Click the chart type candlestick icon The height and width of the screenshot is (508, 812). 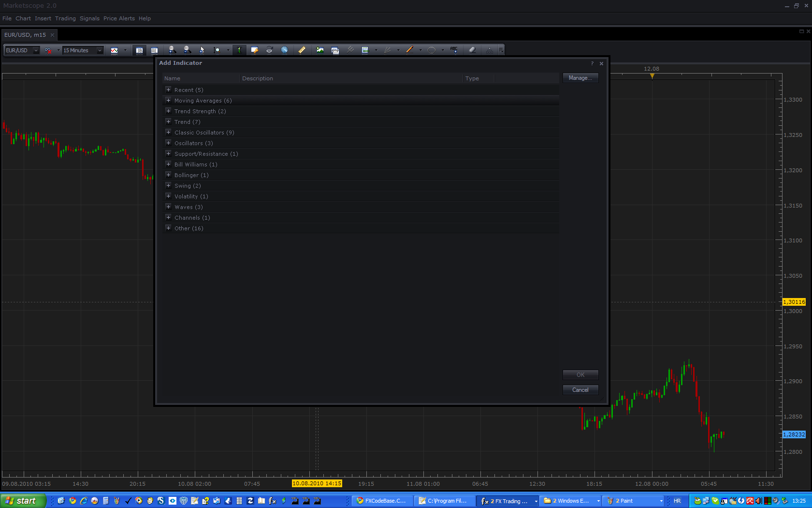point(115,50)
